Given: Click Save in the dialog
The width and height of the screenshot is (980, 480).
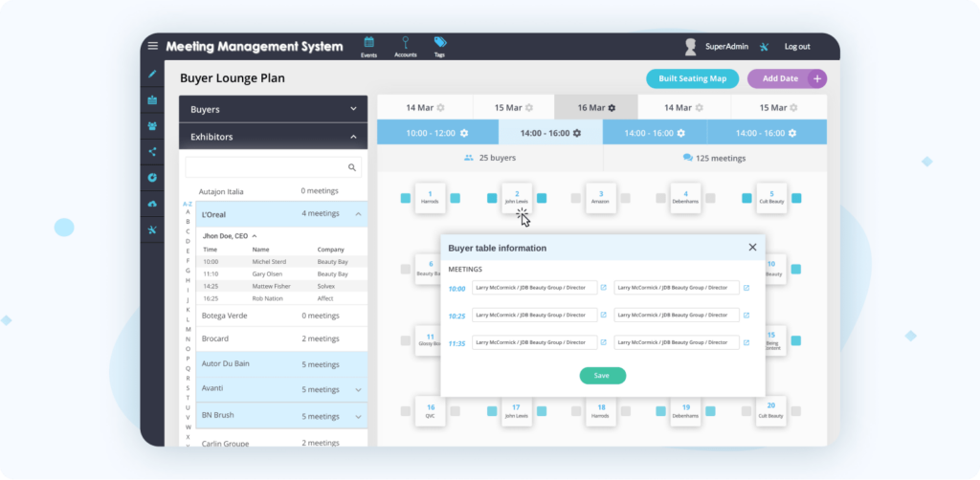Looking at the screenshot, I should point(603,376).
